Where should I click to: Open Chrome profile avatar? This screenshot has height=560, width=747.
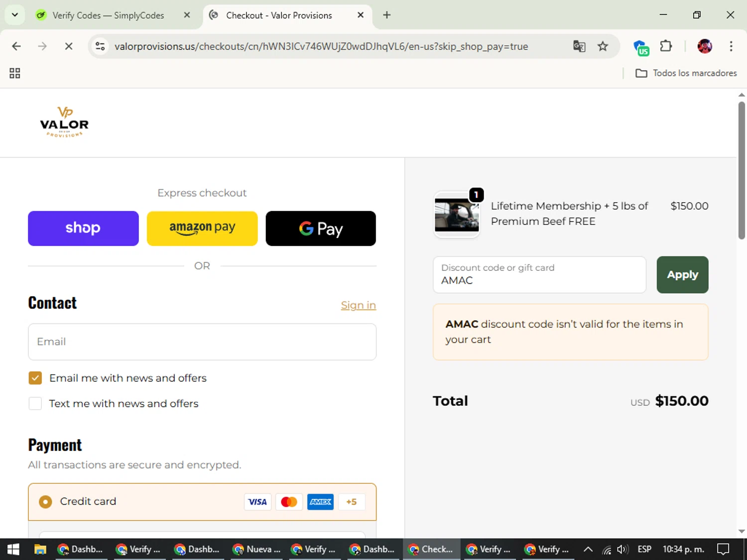(x=705, y=46)
